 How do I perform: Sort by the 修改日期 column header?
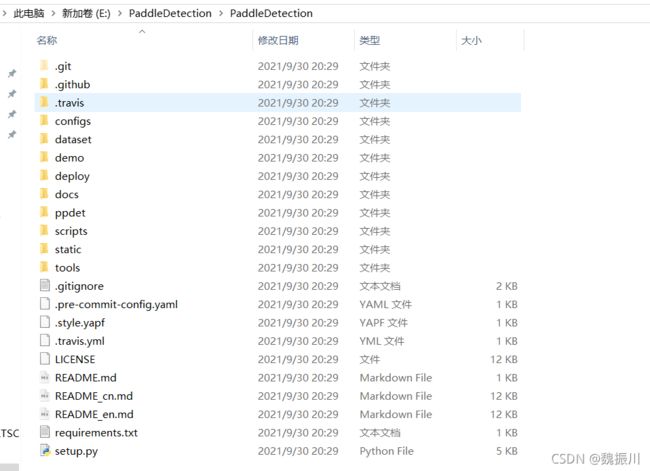click(278, 40)
